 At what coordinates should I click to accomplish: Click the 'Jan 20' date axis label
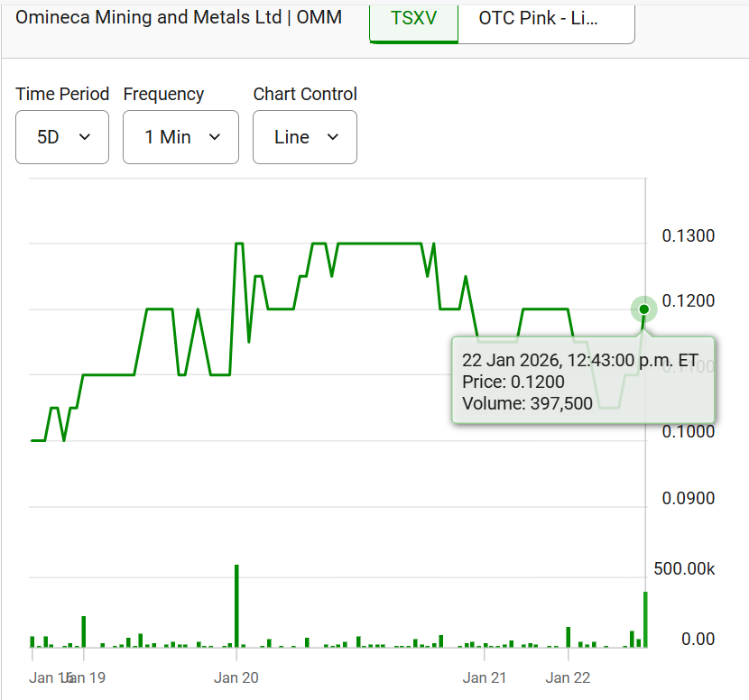(x=236, y=677)
